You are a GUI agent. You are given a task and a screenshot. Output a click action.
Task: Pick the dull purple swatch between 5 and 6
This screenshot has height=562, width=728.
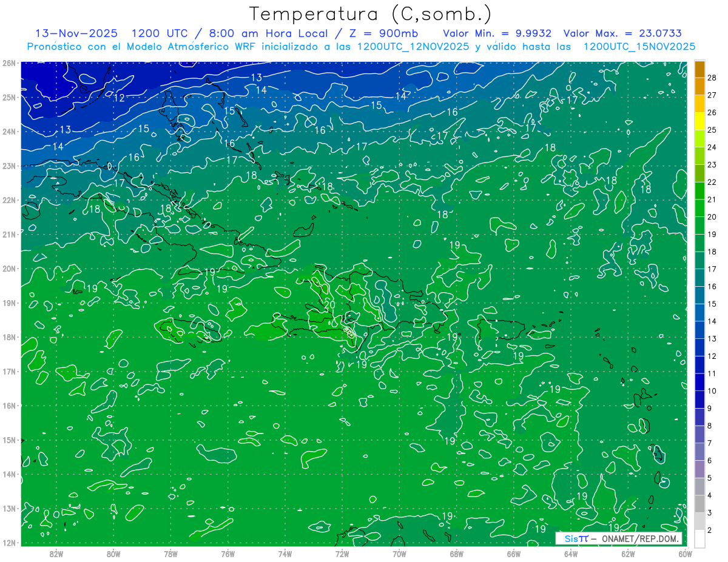tap(699, 469)
